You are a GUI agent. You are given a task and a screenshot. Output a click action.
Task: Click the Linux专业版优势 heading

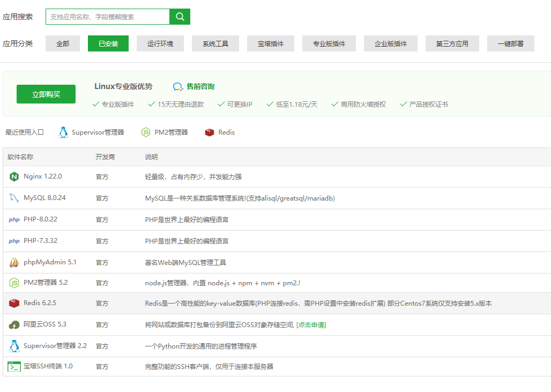(x=123, y=86)
